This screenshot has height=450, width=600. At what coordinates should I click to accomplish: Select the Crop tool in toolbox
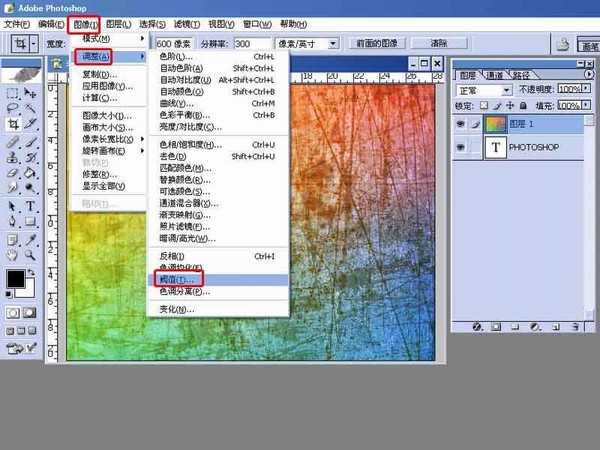pyautogui.click(x=13, y=124)
